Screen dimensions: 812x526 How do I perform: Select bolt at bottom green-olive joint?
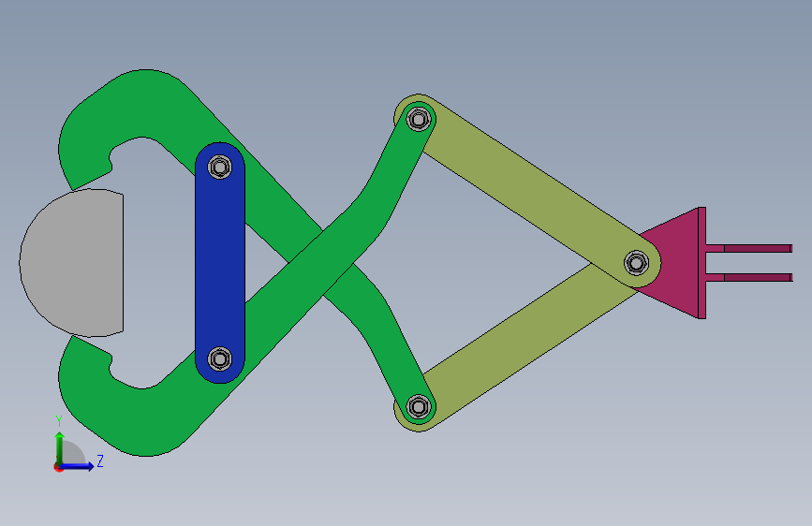pyautogui.click(x=419, y=406)
